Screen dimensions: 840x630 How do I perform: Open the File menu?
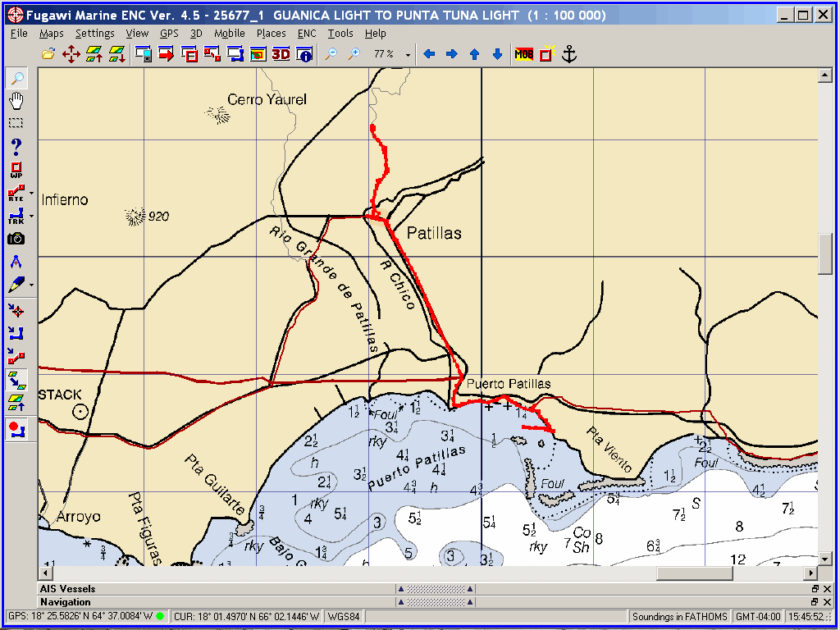pyautogui.click(x=19, y=33)
